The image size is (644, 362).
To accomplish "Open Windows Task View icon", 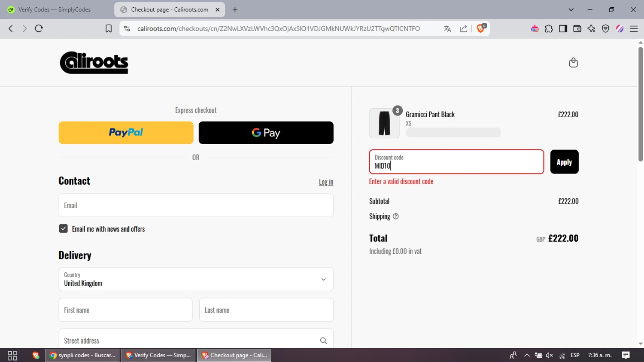I will pyautogui.click(x=12, y=355).
